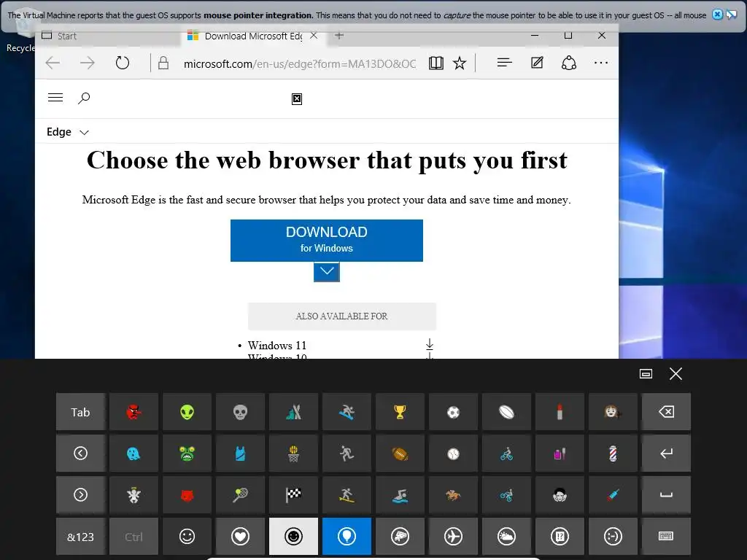Tap the soccer ball emoji
The image size is (747, 560).
[x=454, y=412]
